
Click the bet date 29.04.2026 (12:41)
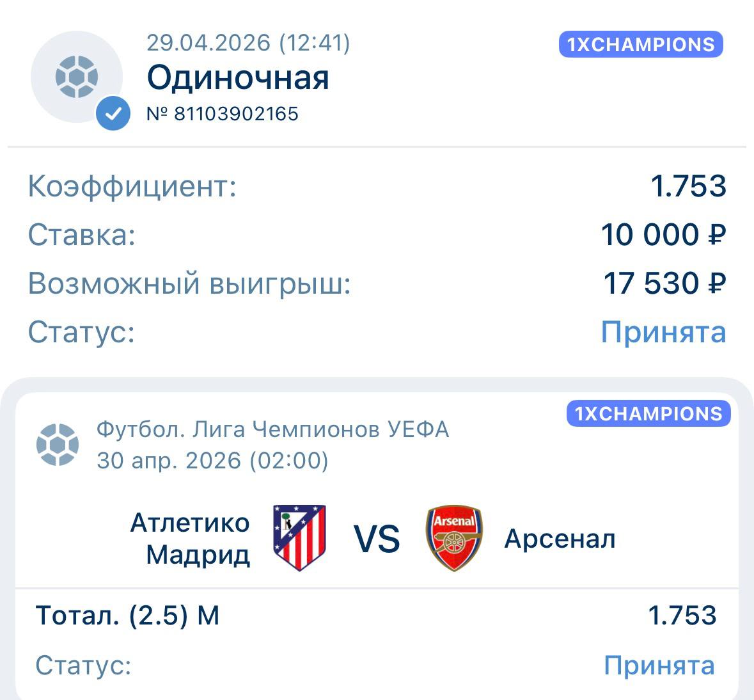point(248,43)
